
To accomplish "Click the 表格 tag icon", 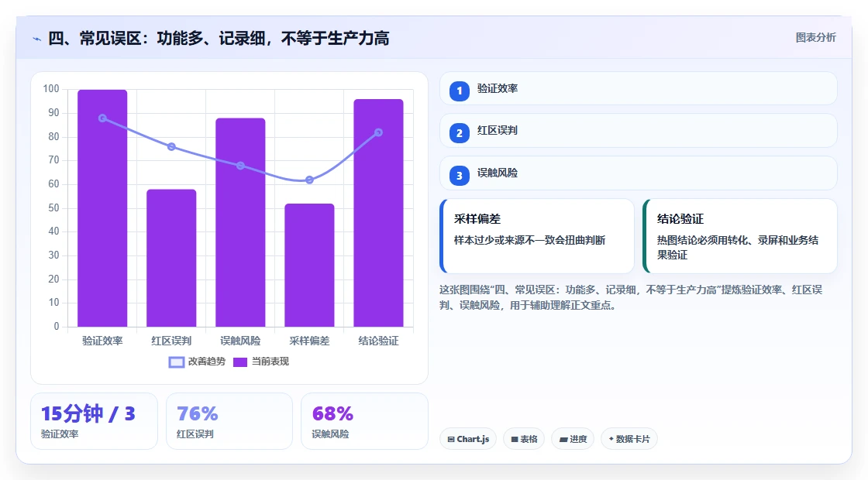I will [515, 439].
